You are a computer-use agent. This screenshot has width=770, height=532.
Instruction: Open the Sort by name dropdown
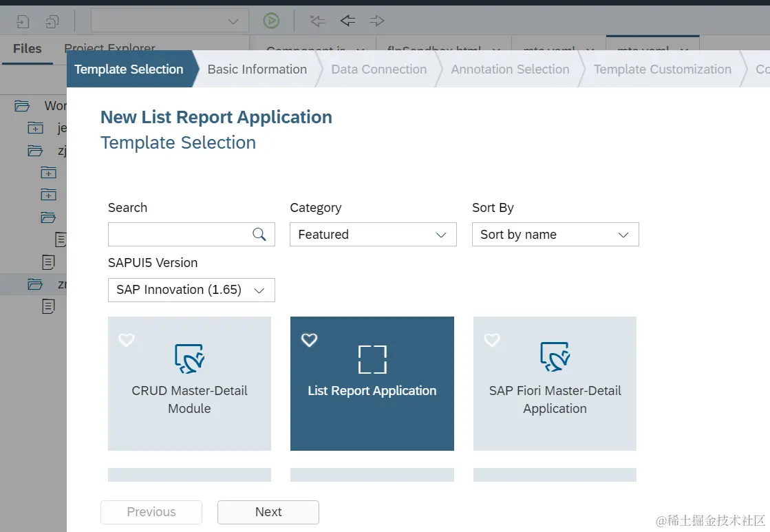(555, 234)
